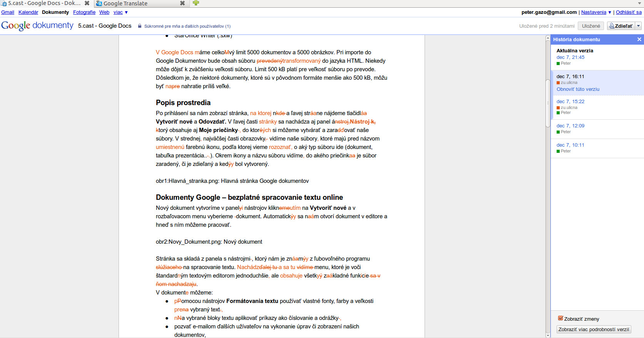The height and width of the screenshot is (338, 644).
Task: Click the person icon on the Zdieľať button
Action: [x=612, y=26]
